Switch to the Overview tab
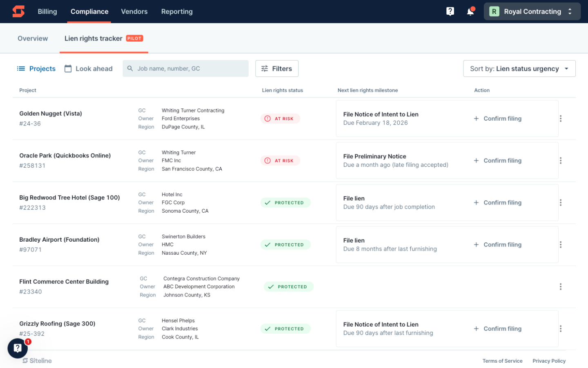 point(33,38)
